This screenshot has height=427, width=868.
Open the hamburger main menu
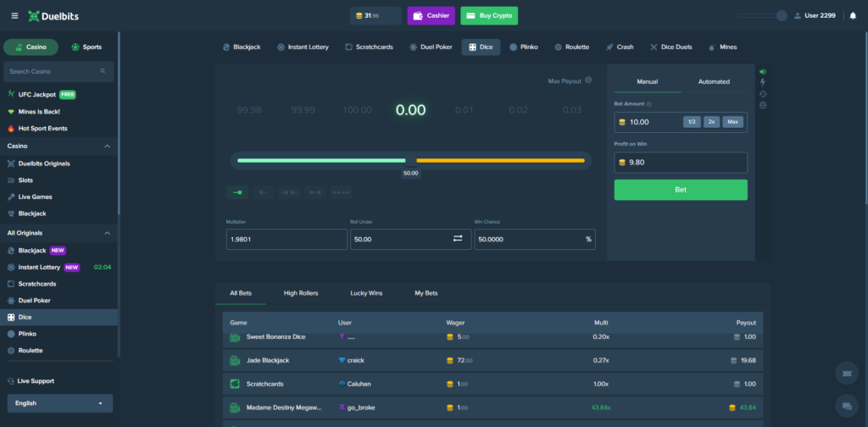pos(15,16)
